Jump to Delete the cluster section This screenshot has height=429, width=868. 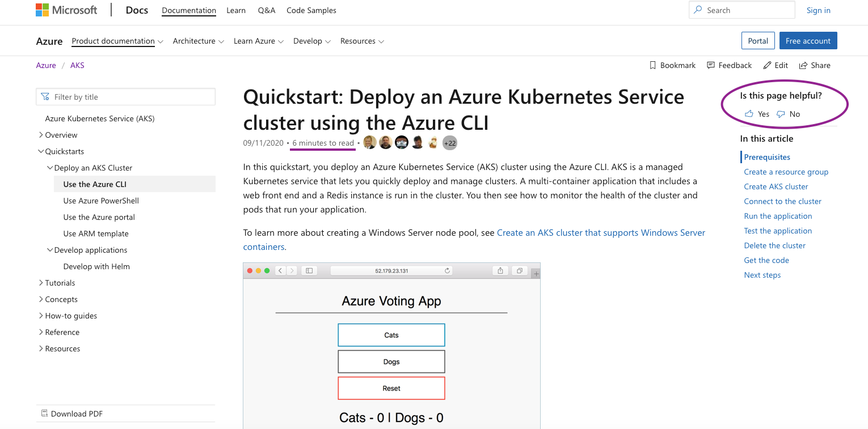coord(775,245)
